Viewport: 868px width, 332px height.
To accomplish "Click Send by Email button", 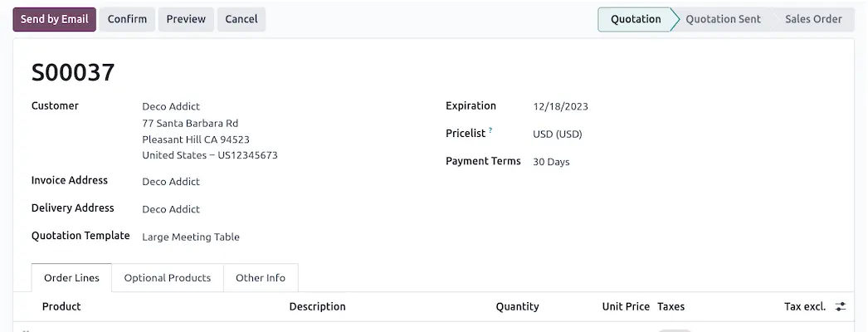I will 54,19.
